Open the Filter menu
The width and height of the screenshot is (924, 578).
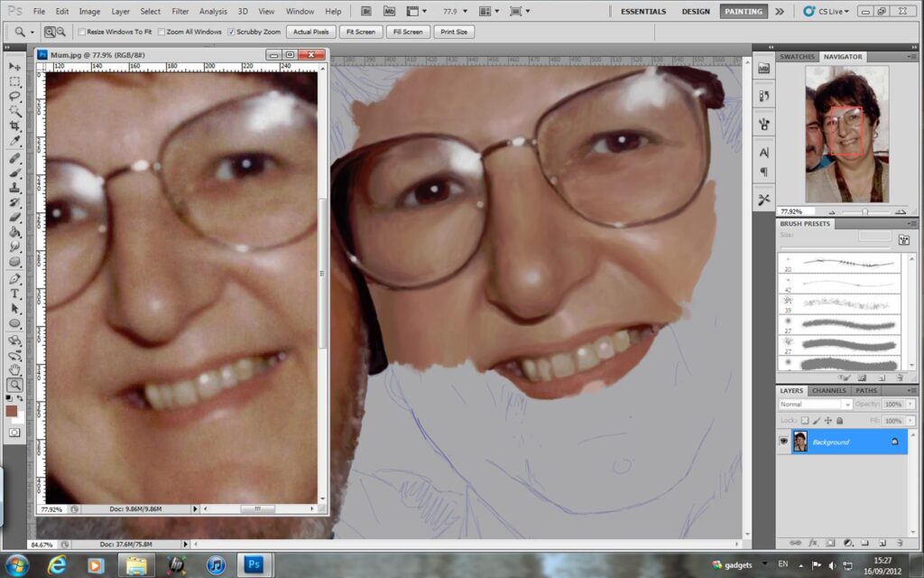pyautogui.click(x=179, y=12)
